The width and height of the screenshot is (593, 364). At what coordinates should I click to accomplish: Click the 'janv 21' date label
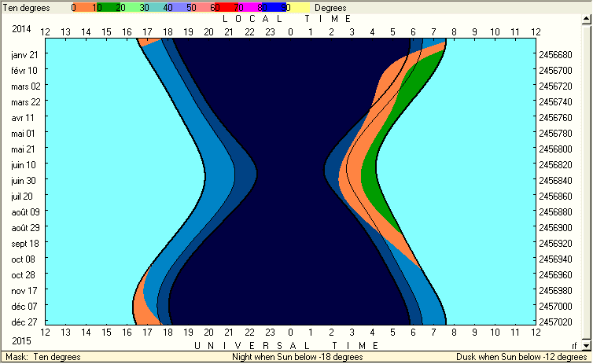[24, 55]
